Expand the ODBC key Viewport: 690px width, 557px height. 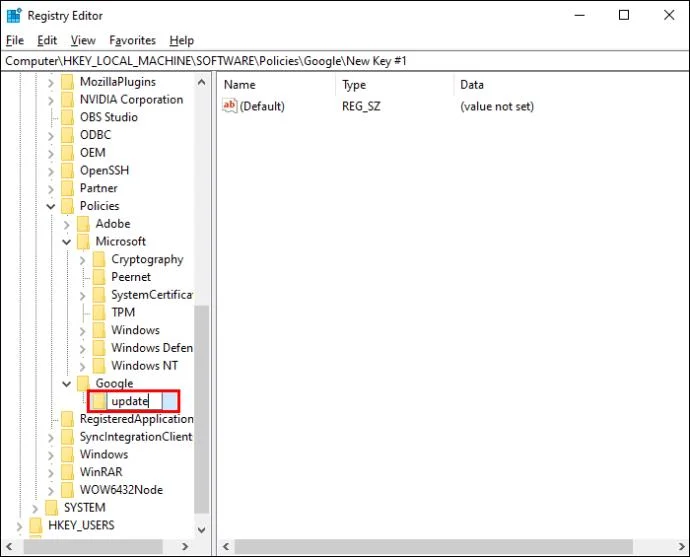point(51,136)
